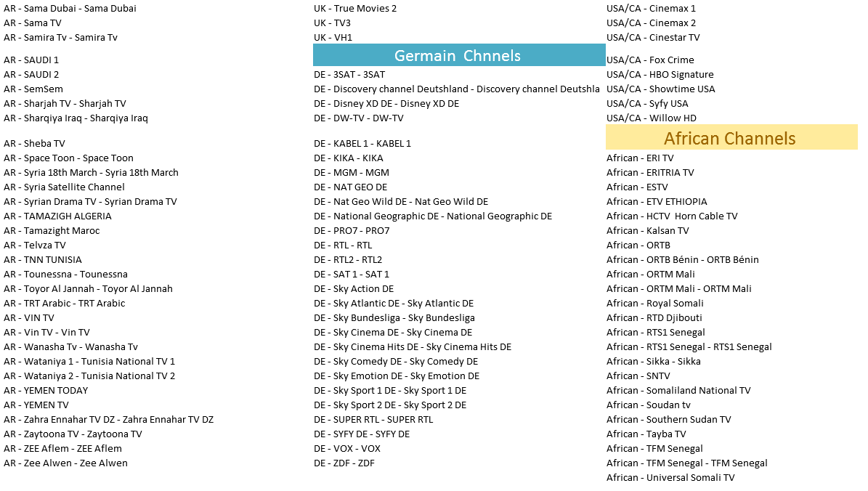Click 'AR - Wataniya 1 - Tunisia National TV 1'

89,362
